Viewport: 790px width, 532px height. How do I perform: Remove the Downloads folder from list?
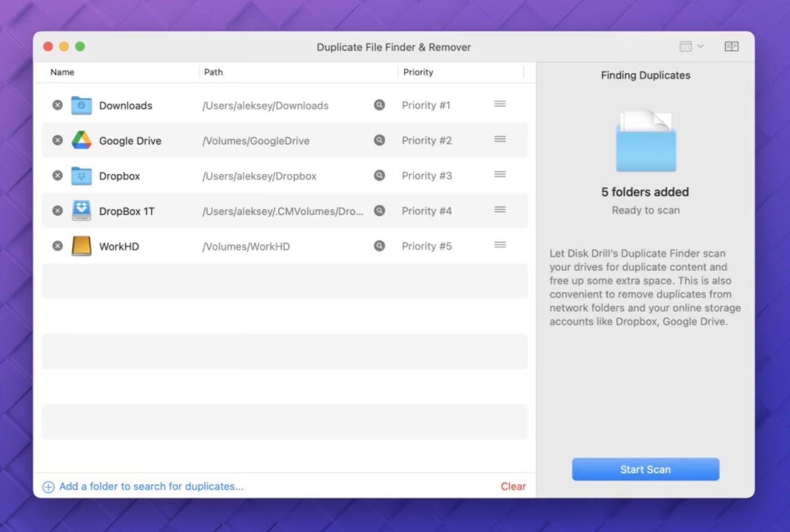tap(58, 105)
